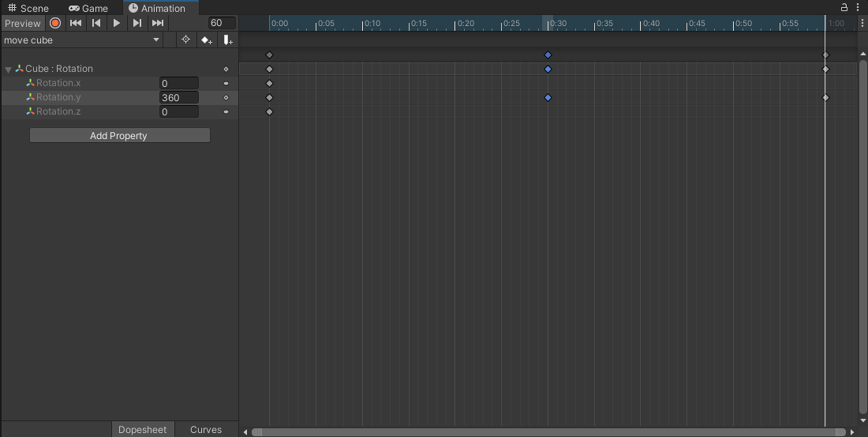868x437 pixels.
Task: Select Rotation.y keyframe at 0:00
Action: coord(269,98)
